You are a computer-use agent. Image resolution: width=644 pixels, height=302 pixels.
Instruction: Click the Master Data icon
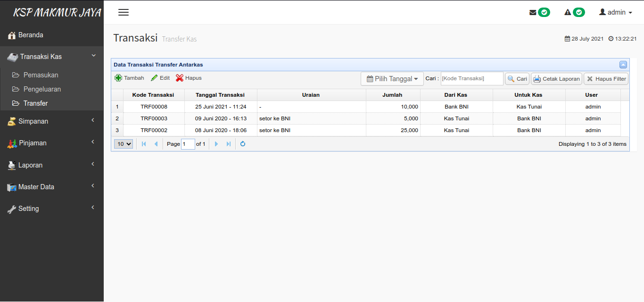tap(12, 187)
